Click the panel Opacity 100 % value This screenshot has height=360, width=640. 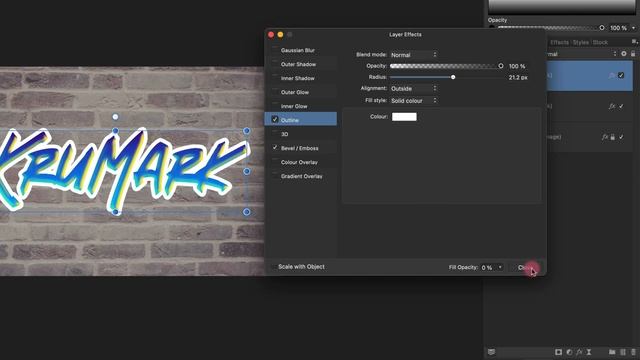tap(618, 28)
